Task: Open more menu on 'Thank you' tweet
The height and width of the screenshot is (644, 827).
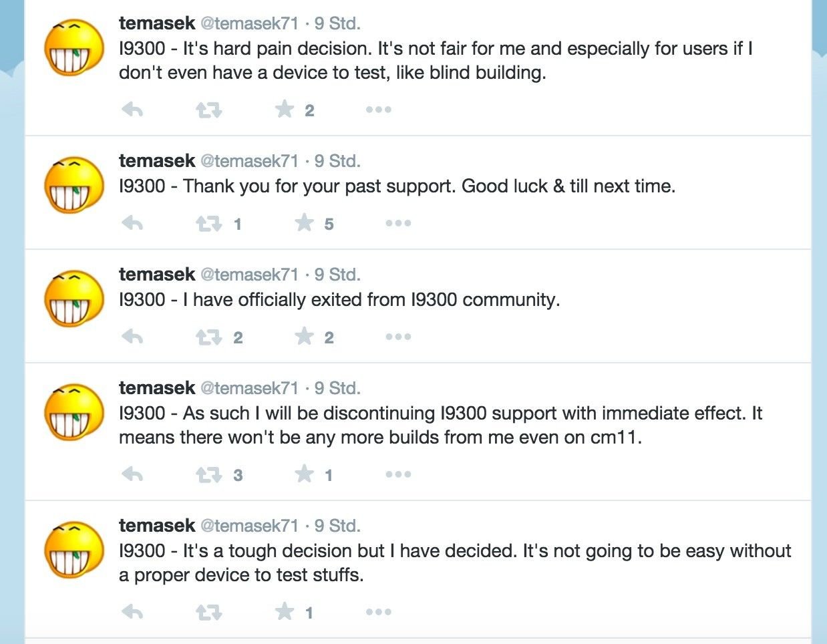Action: click(398, 223)
